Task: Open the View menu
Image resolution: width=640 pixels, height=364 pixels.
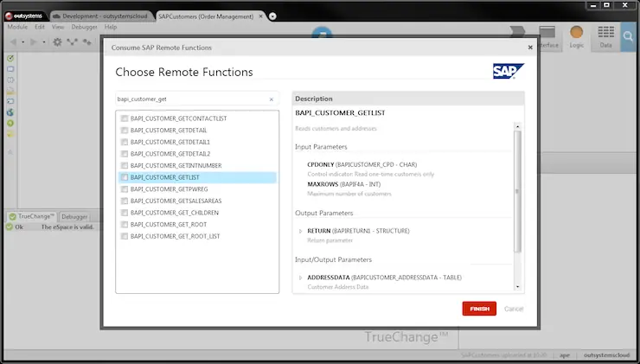Action: click(58, 27)
